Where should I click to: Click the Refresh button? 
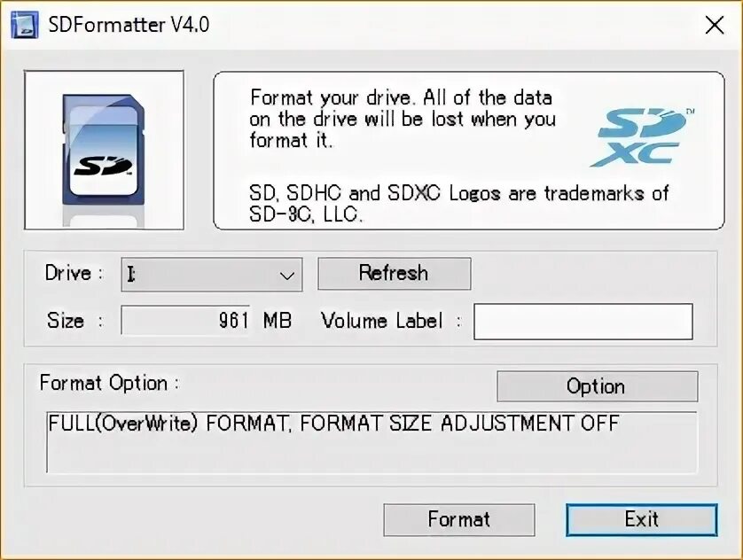pyautogui.click(x=395, y=274)
